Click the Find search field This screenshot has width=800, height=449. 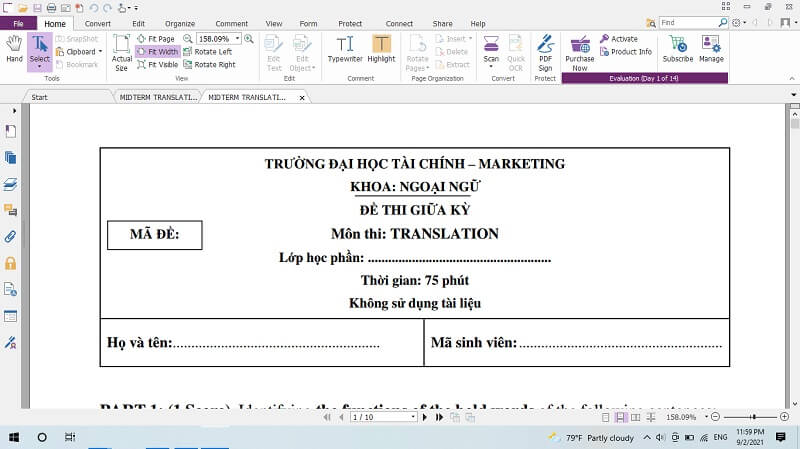[690, 22]
